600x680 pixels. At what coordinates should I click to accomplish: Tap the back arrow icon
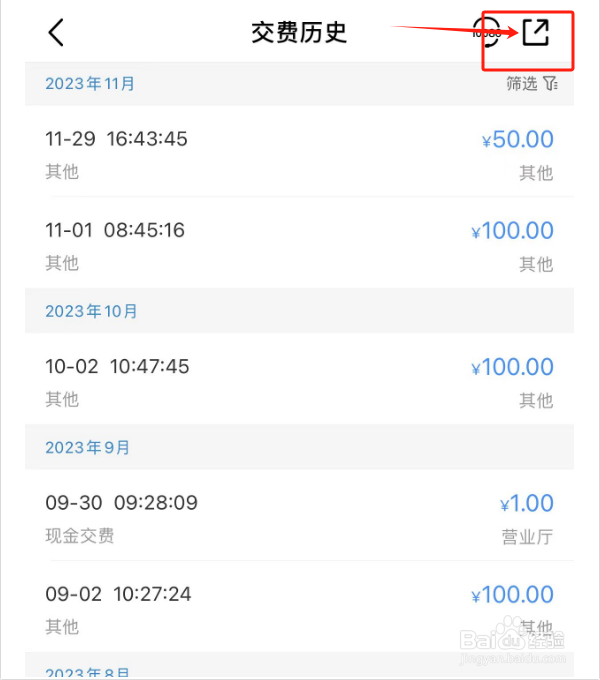pos(56,32)
